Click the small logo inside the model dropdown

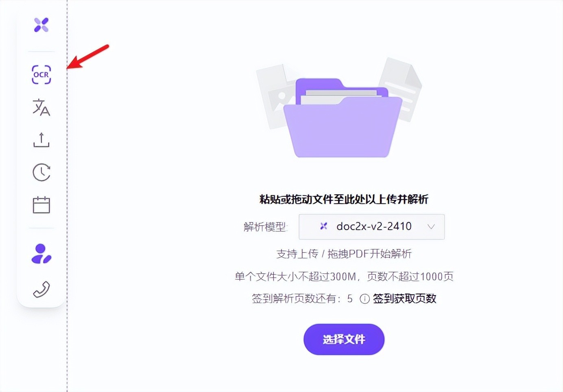click(323, 226)
